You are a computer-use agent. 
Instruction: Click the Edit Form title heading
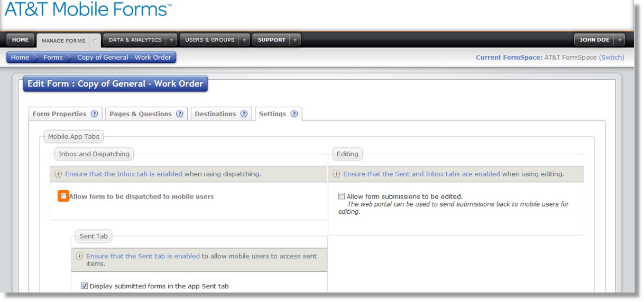(x=115, y=84)
